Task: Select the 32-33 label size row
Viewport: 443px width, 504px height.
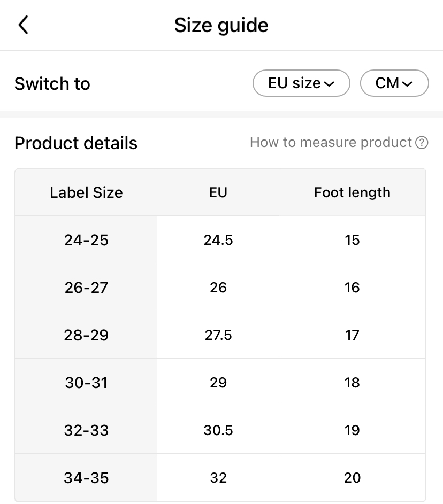Action: (86, 430)
